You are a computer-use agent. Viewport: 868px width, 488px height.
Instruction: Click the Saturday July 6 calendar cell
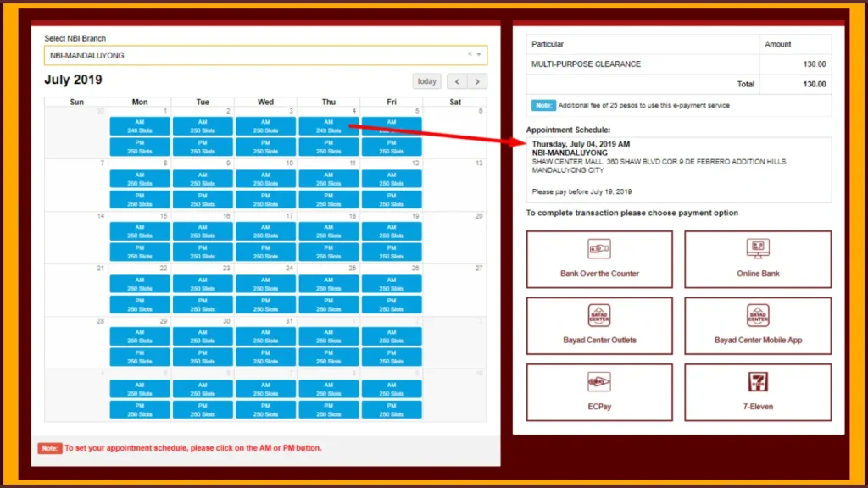(x=455, y=131)
